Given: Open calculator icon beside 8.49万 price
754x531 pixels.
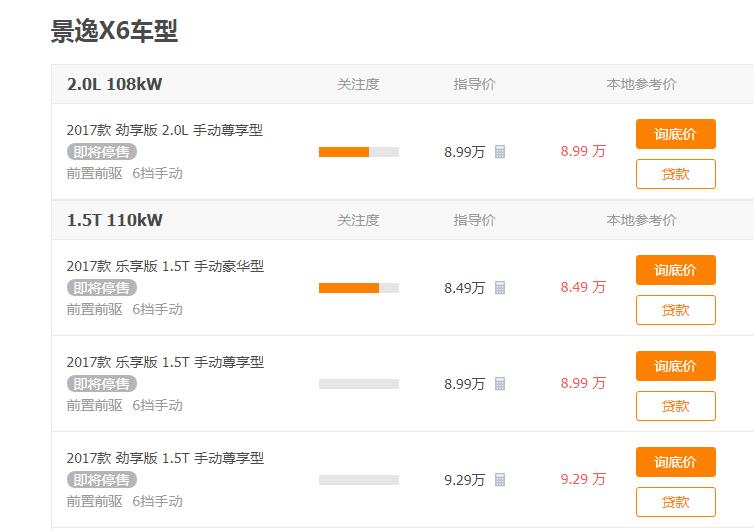Looking at the screenshot, I should click(500, 288).
